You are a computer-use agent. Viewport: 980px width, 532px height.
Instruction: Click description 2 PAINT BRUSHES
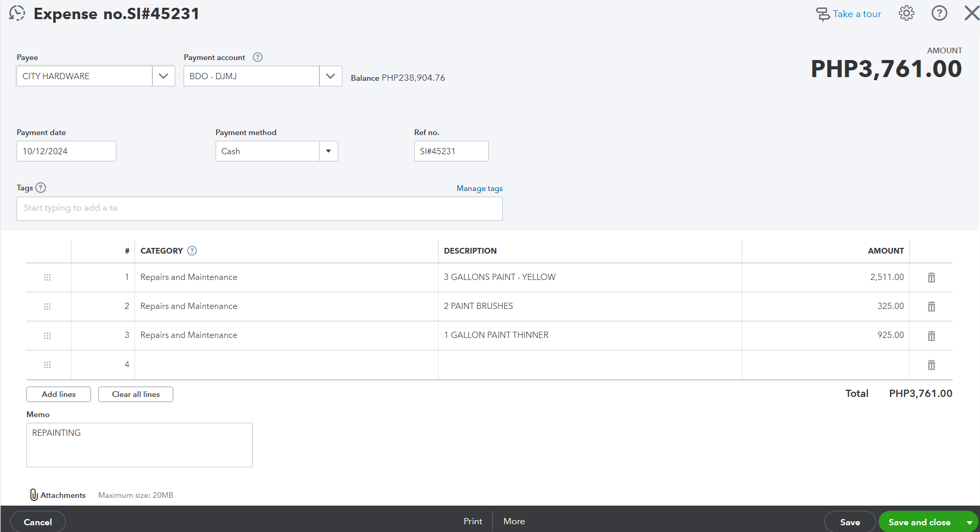click(478, 306)
